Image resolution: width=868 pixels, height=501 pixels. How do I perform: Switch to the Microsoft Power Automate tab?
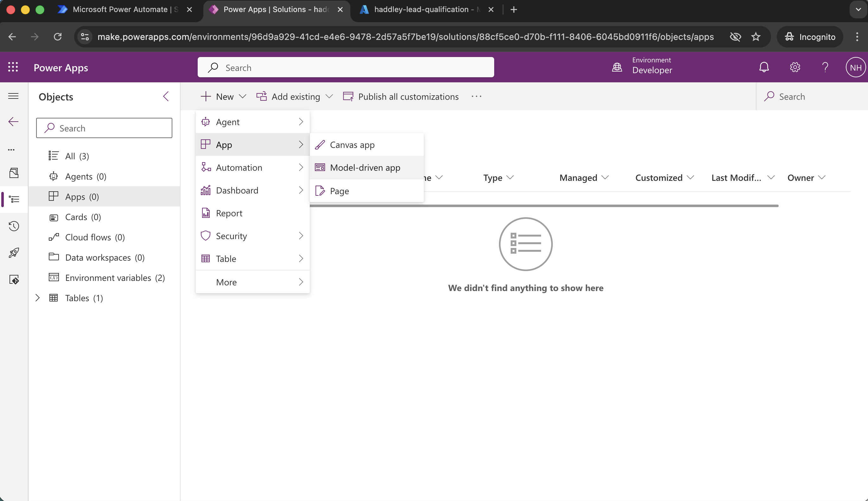125,10
